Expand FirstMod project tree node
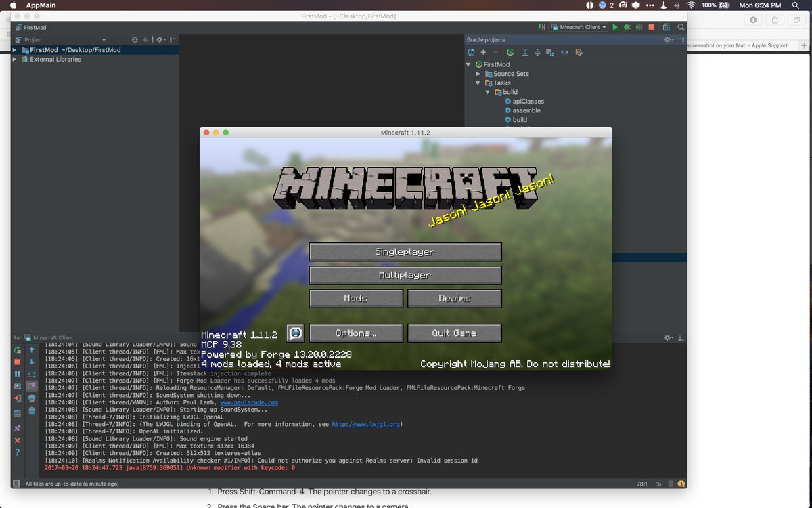Viewport: 812px width, 508px height. (x=15, y=50)
